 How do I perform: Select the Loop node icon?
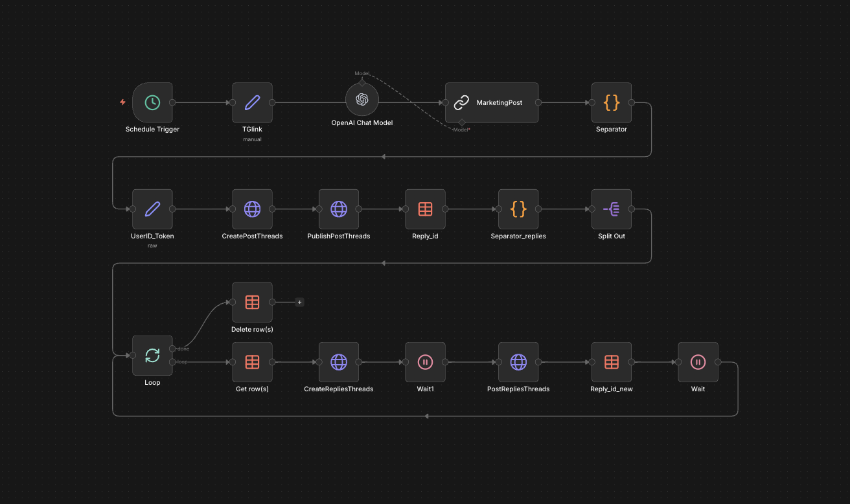pyautogui.click(x=152, y=355)
